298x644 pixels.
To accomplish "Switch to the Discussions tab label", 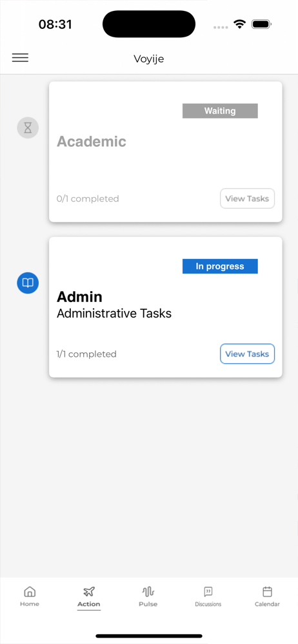I will pyautogui.click(x=208, y=604).
